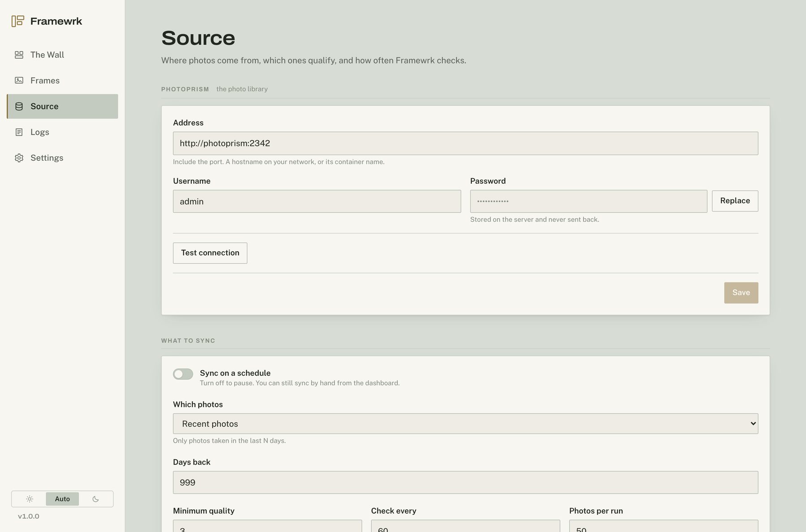Open the Settings gear icon

coord(19,158)
